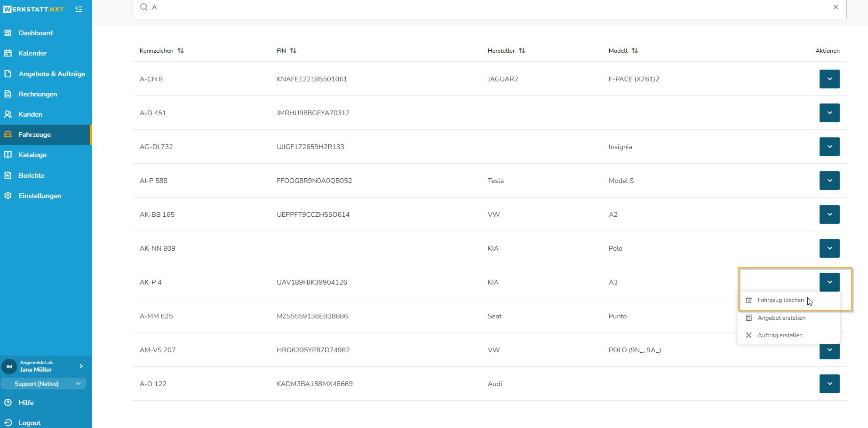Open actions dropdown for A-CH 8

[829, 79]
